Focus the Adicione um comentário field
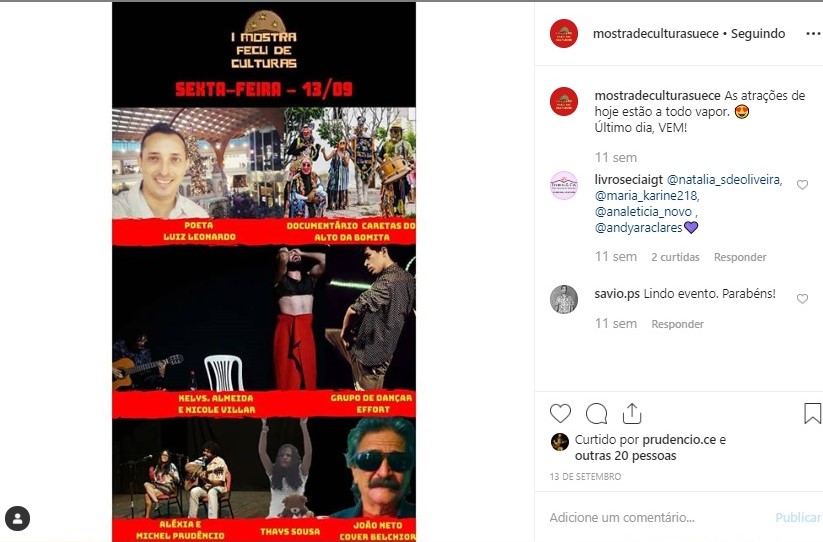The width and height of the screenshot is (823, 542). point(656,517)
